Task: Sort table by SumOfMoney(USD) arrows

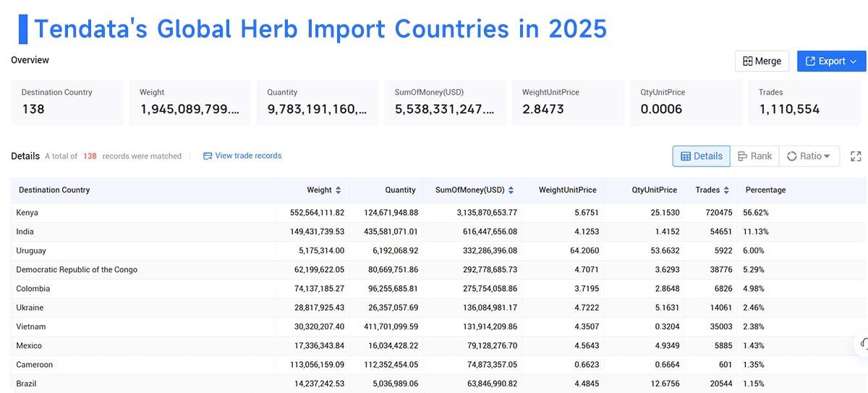Action: coord(511,190)
